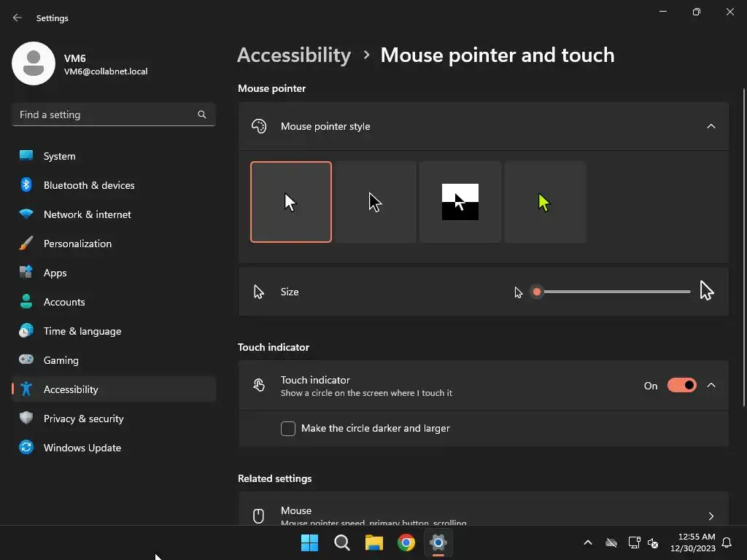The height and width of the screenshot is (560, 747).
Task: Show hidden icons in the system tray
Action: pos(588,542)
